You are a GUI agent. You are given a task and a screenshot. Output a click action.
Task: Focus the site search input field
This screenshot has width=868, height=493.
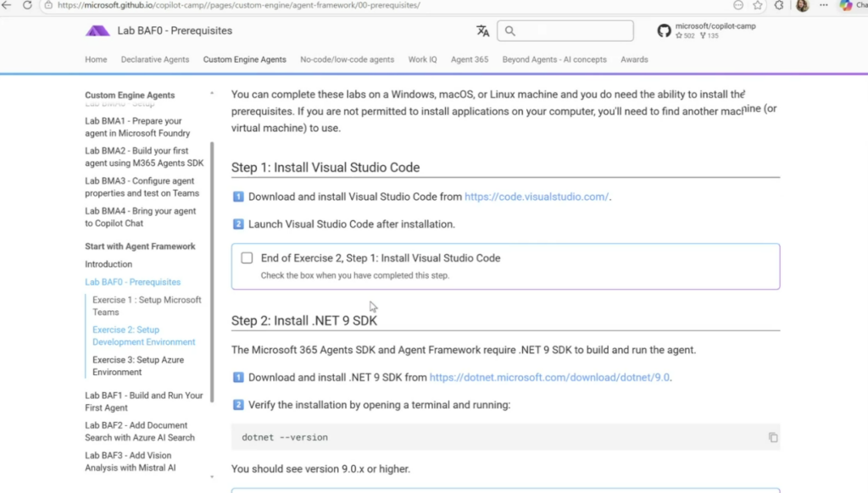[574, 31]
